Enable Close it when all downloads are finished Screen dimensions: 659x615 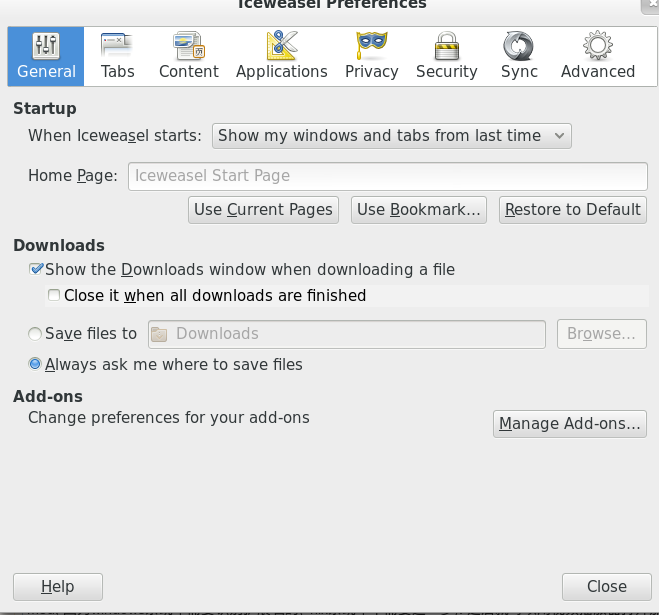coord(54,295)
